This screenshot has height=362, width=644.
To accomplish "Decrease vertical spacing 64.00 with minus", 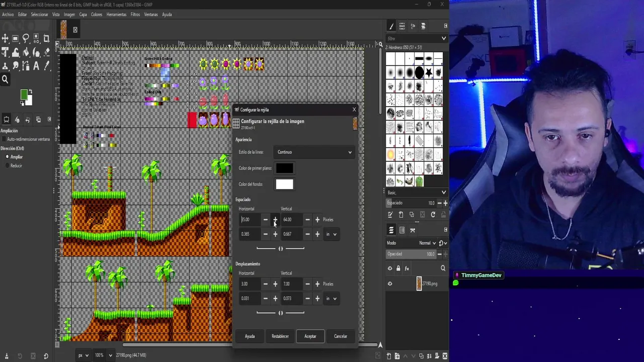I will (307, 220).
